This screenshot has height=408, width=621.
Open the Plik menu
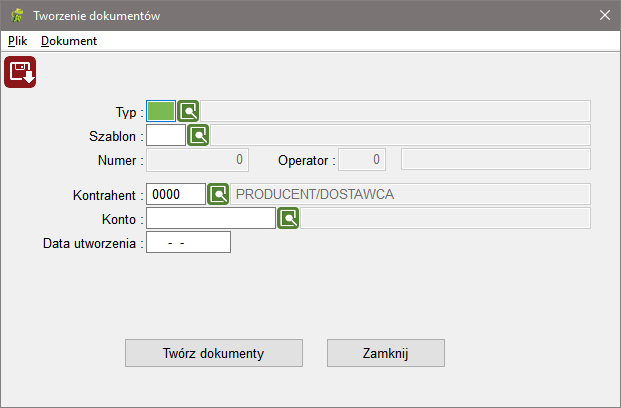[17, 41]
